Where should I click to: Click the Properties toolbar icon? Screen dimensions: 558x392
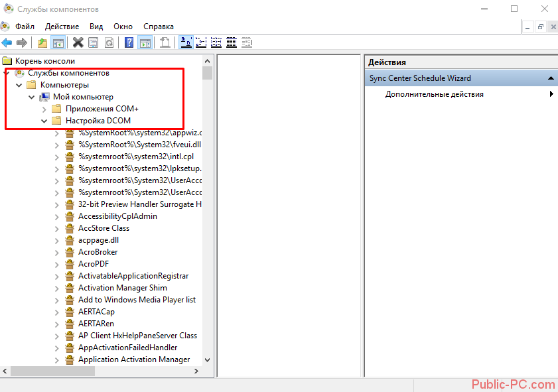[94, 42]
